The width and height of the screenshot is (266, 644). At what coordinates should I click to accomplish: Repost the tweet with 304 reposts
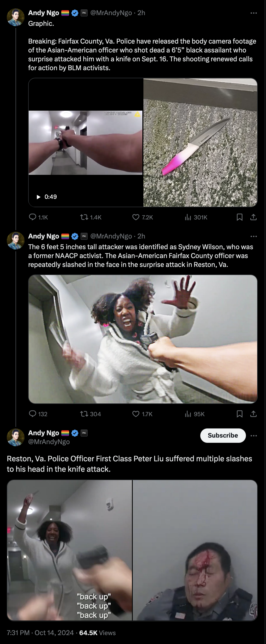tap(84, 414)
